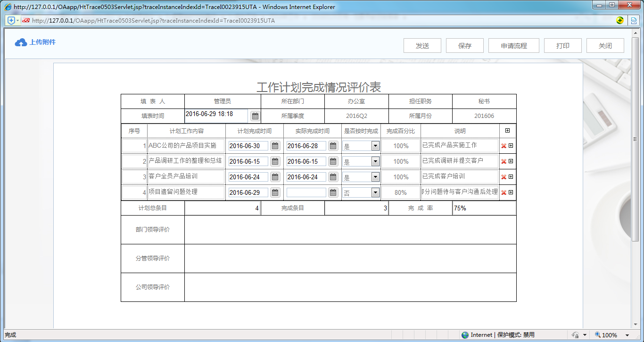
Task: Click 打印 to print the evaluation form
Action: point(562,45)
